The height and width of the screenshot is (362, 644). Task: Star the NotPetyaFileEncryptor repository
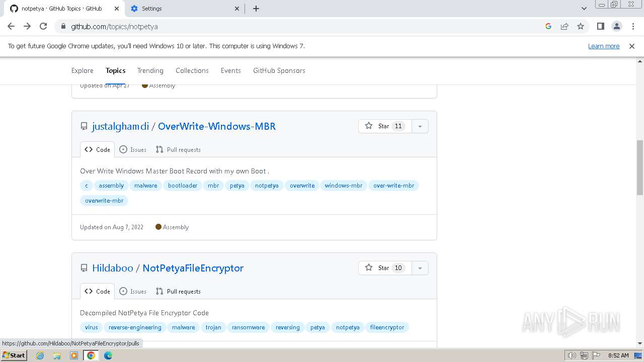385,268
